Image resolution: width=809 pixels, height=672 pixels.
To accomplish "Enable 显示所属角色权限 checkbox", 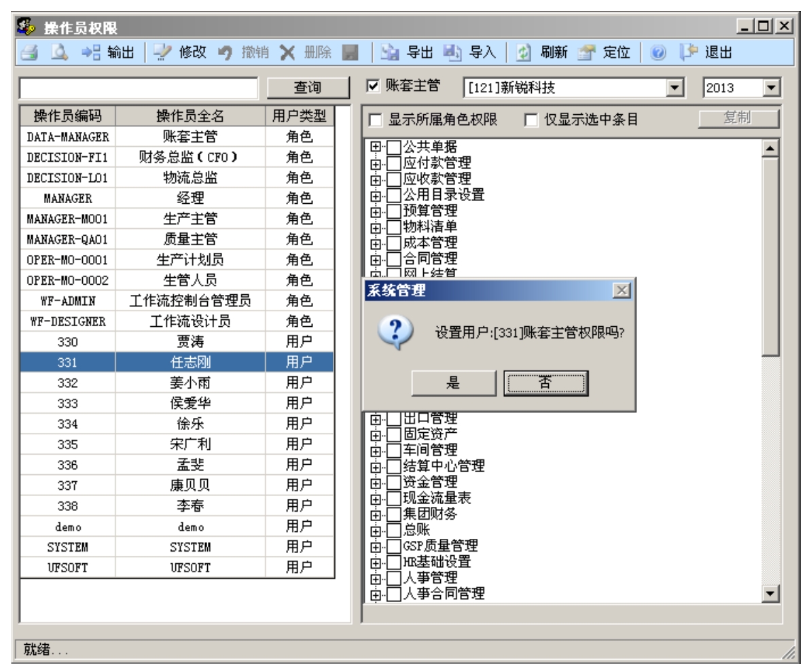I will pos(375,121).
